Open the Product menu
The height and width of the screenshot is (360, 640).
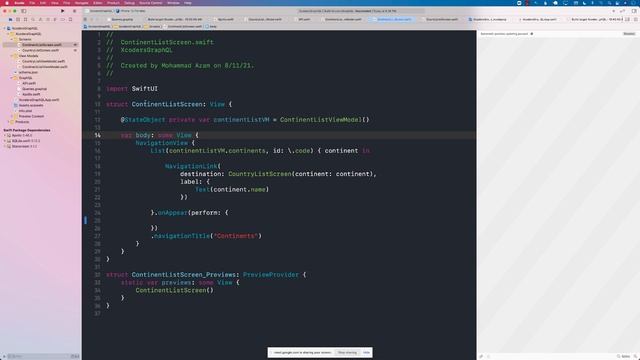pyautogui.click(x=113, y=3)
